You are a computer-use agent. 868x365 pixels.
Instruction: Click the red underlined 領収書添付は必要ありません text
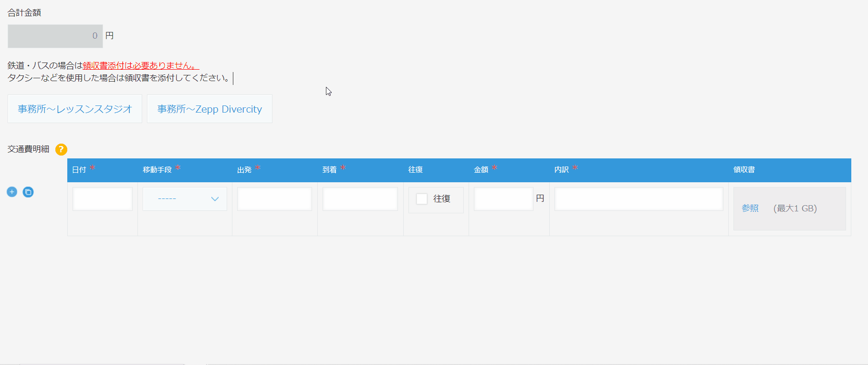pos(140,66)
